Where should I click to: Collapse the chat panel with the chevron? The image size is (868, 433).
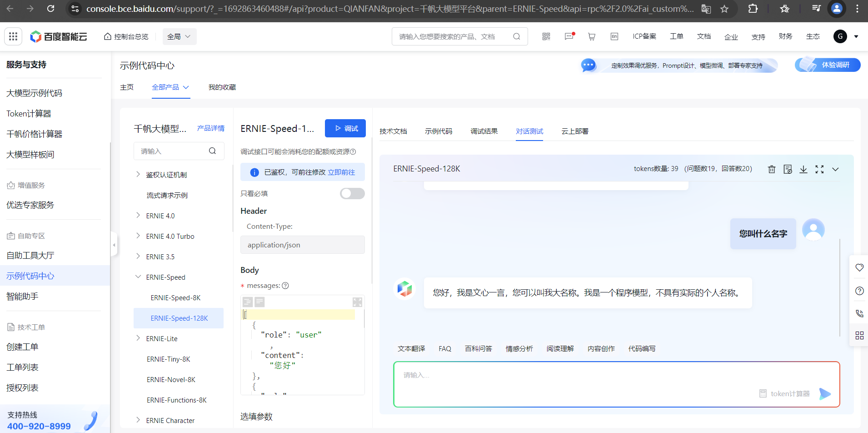835,169
